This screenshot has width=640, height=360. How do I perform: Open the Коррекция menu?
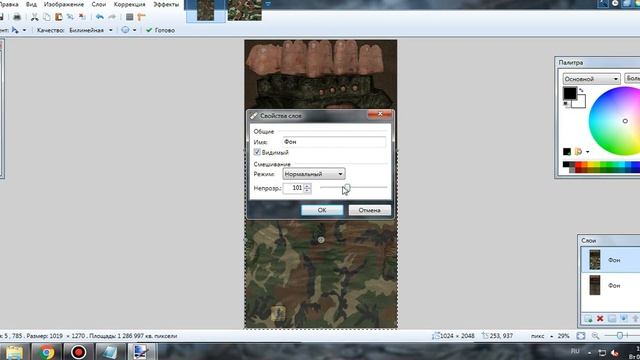tap(129, 4)
